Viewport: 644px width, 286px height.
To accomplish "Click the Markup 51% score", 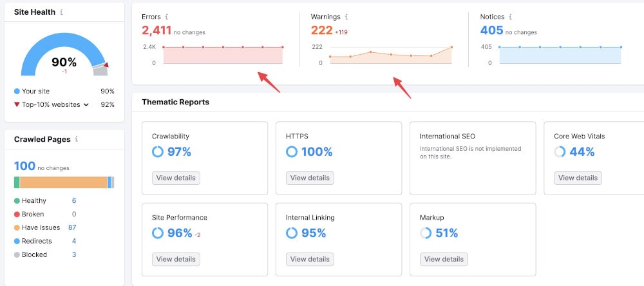I will click(x=446, y=233).
